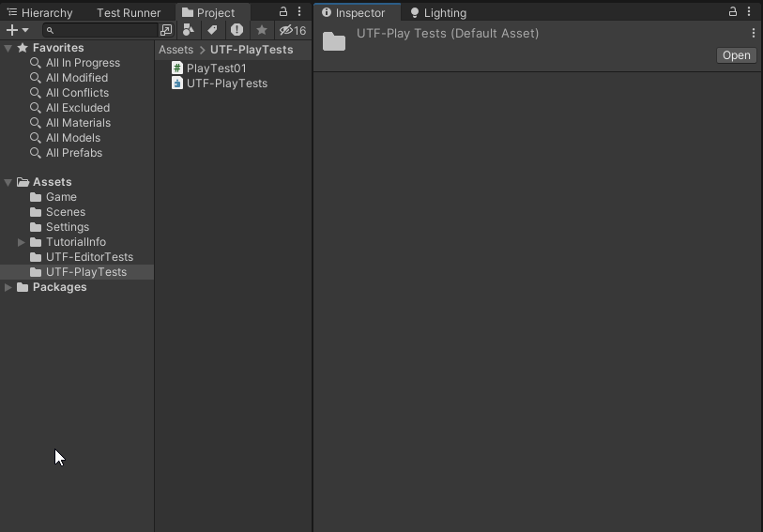Screen dimensions: 763x532
Task: Click UTF-PlayTests in the breadcrumb path
Action: click(252, 50)
